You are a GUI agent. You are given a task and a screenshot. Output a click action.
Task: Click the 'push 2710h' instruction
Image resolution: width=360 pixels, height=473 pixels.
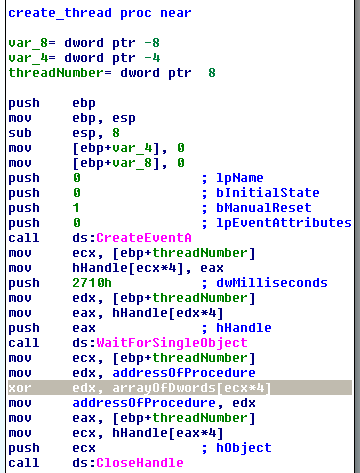(x=60, y=283)
